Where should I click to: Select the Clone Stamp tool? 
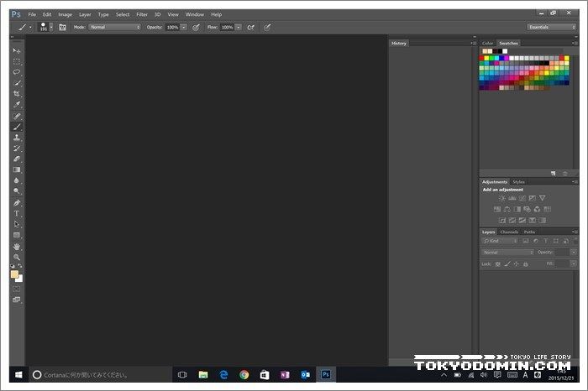17,138
